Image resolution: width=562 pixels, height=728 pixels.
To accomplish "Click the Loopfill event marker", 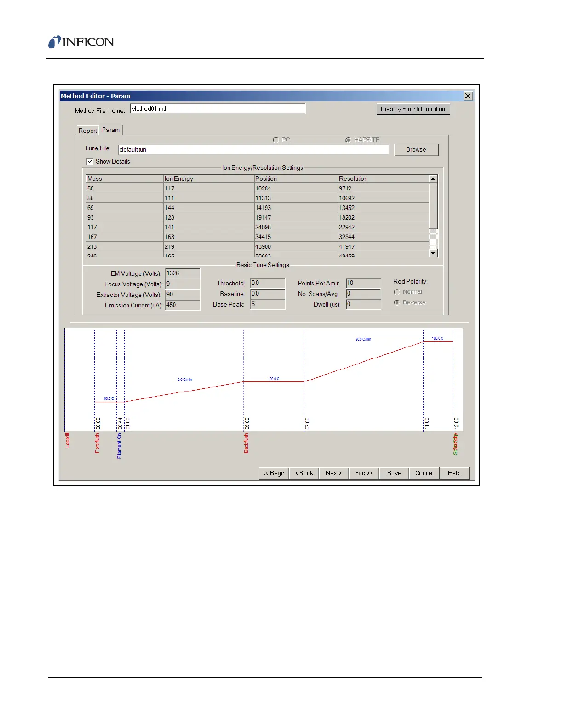I will [68, 440].
